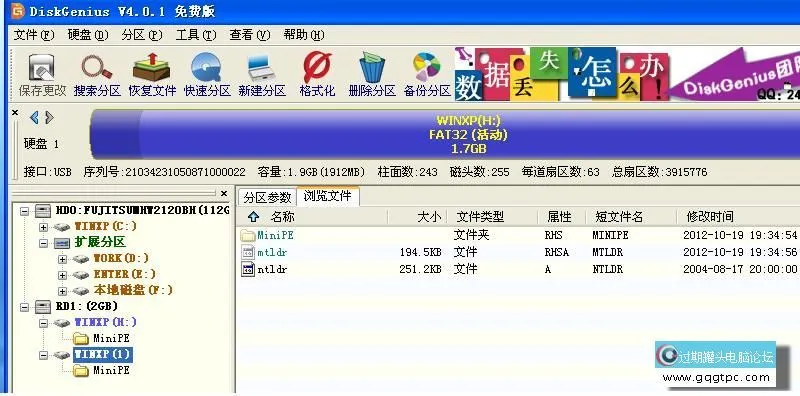Click the extended partition (扩展分区) icon
The height and width of the screenshot is (396, 800).
62,243
